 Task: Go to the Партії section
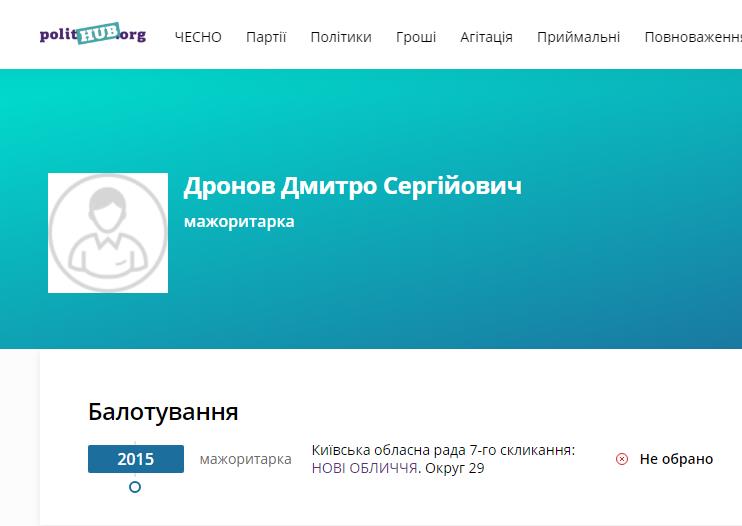pos(266,37)
